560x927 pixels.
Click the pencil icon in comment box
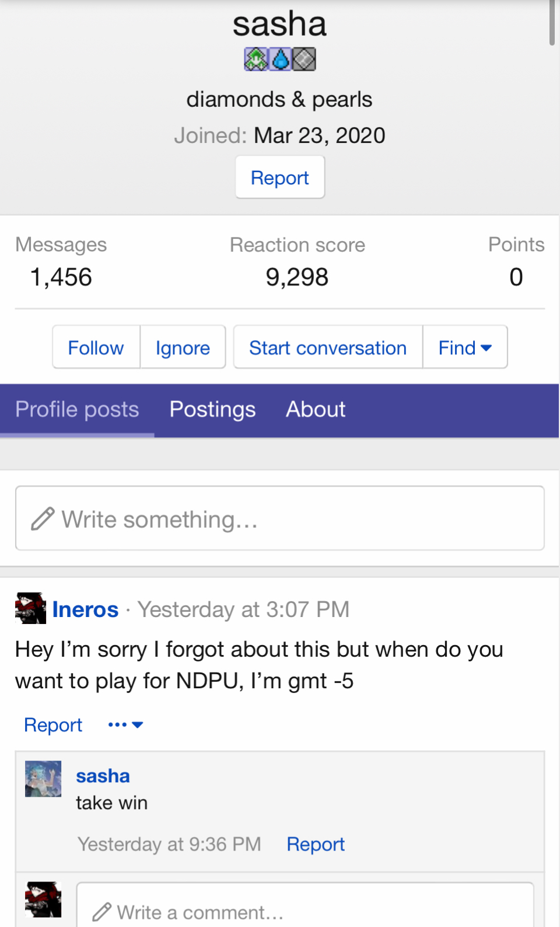click(x=102, y=912)
